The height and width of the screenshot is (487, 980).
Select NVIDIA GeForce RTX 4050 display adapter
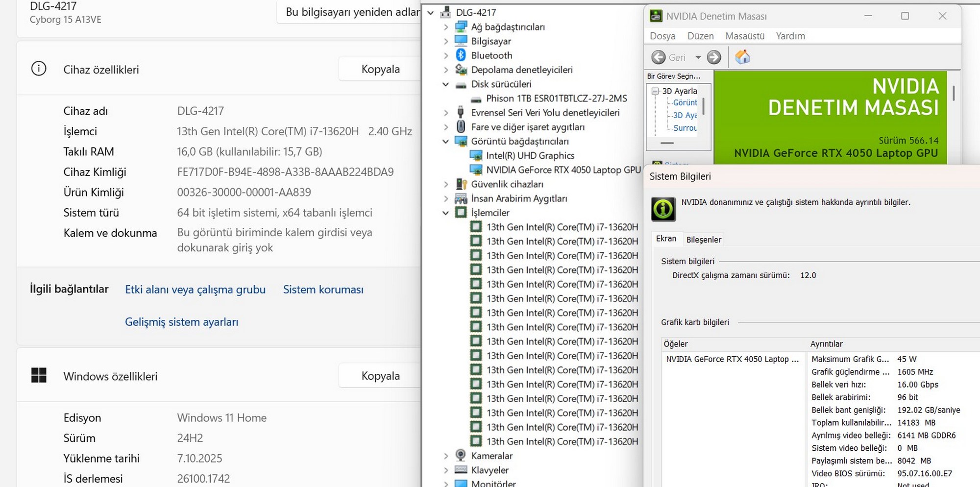[563, 170]
